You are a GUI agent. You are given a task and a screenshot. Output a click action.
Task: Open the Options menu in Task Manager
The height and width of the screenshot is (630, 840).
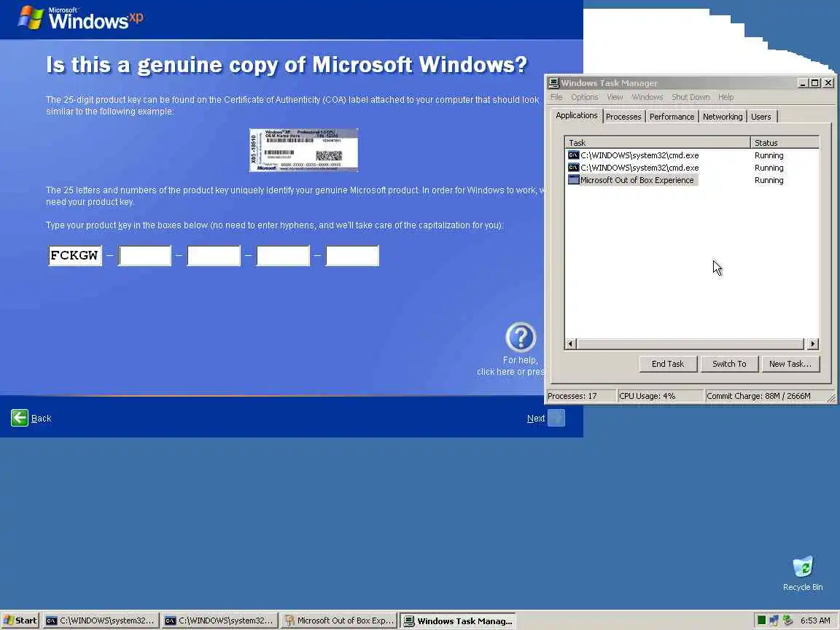tap(585, 97)
